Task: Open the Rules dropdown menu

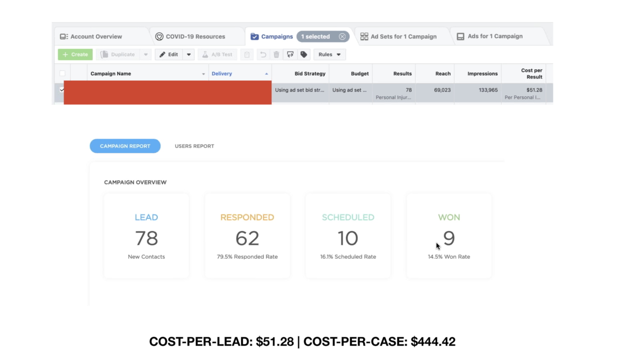Action: point(330,55)
